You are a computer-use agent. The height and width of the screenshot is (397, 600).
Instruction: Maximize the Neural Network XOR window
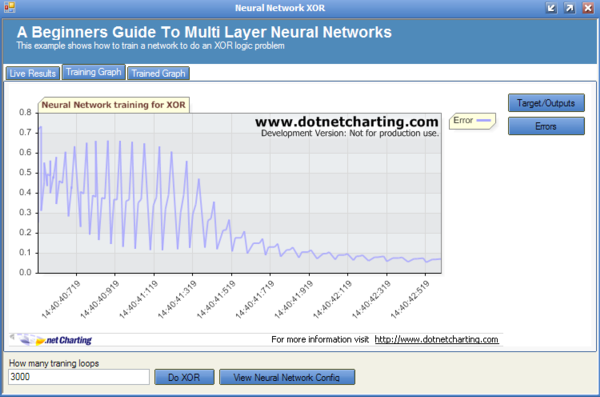(570, 8)
